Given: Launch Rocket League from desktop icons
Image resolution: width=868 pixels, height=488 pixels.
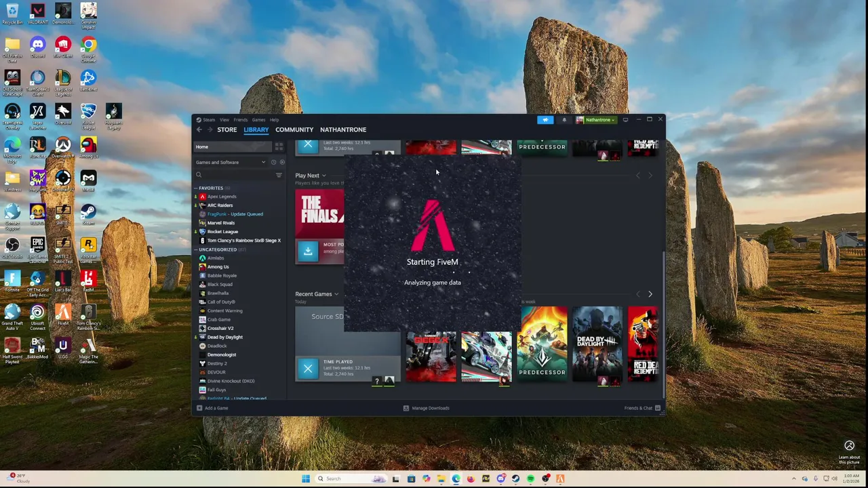Looking at the screenshot, I should 88,115.
